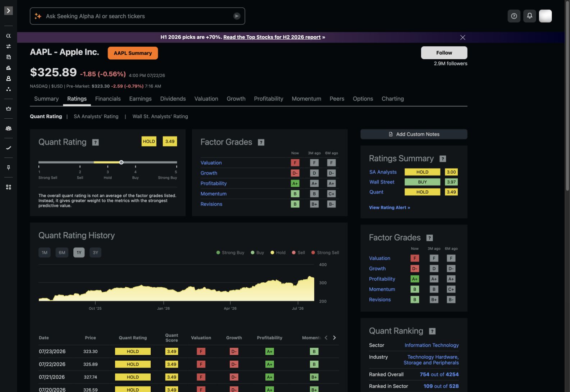The image size is (570, 392).
Task: Select the 3Y chart range toggle
Action: (x=95, y=252)
